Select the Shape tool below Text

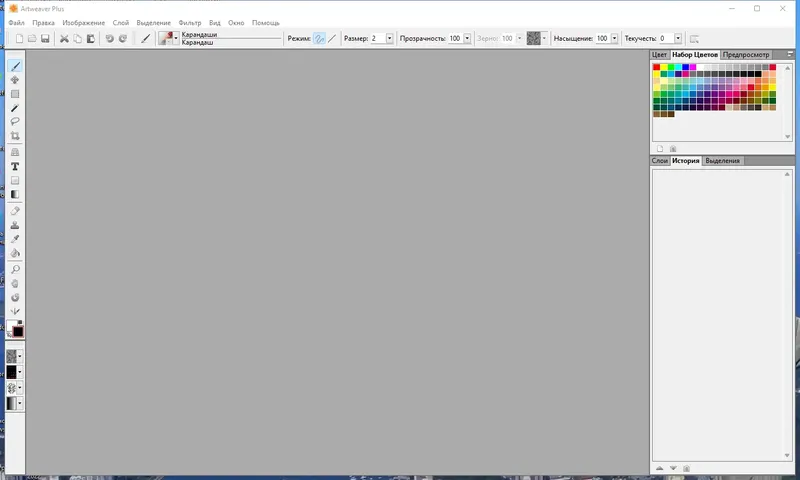click(15, 181)
